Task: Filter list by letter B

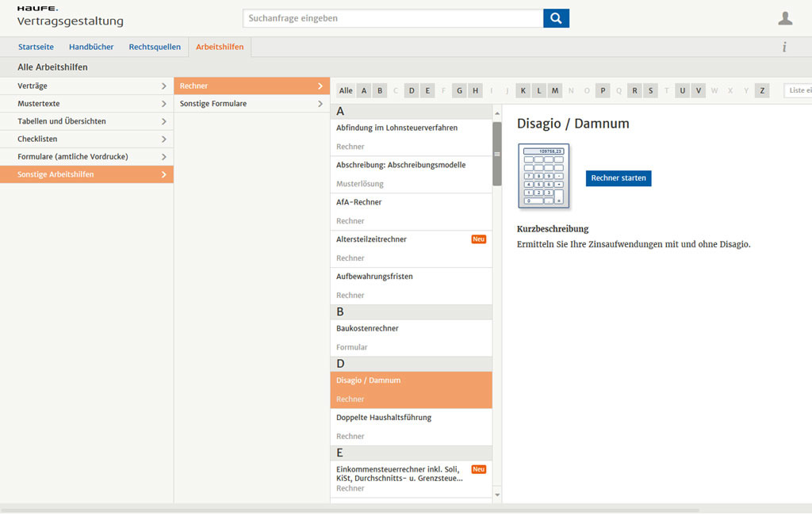Action: pos(380,90)
